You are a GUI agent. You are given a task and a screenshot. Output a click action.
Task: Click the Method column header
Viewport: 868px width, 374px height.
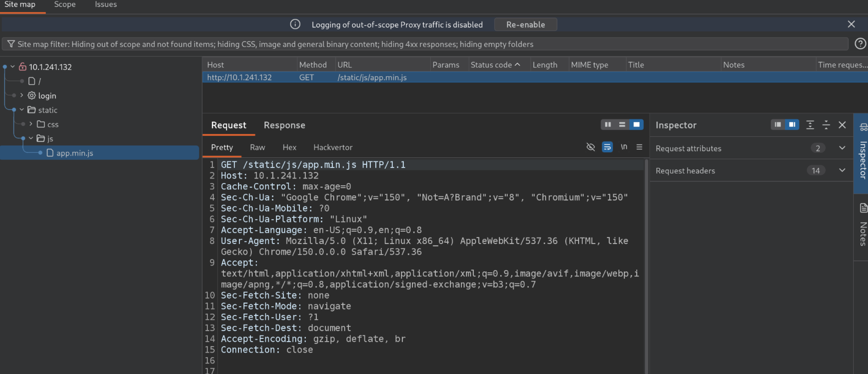[x=316, y=64]
